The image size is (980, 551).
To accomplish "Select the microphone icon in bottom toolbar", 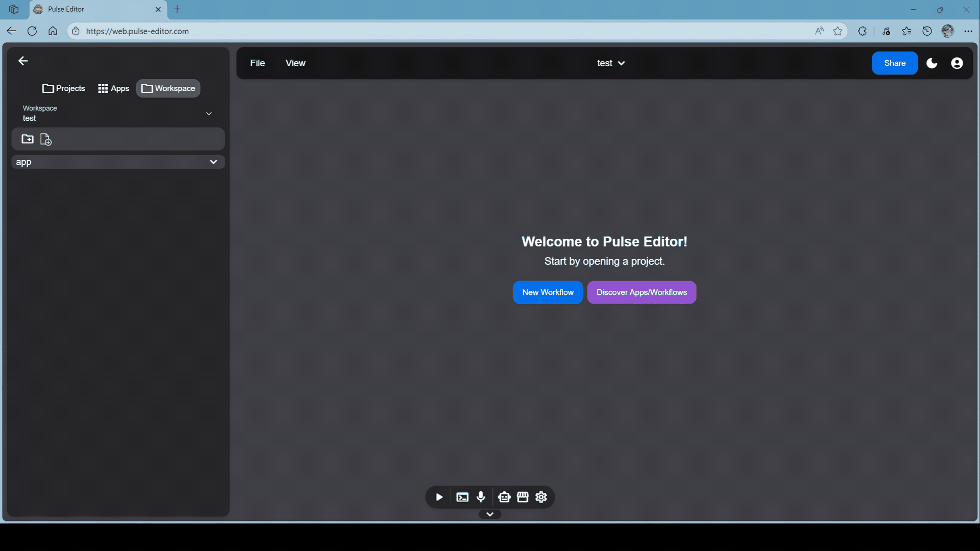I will point(481,497).
